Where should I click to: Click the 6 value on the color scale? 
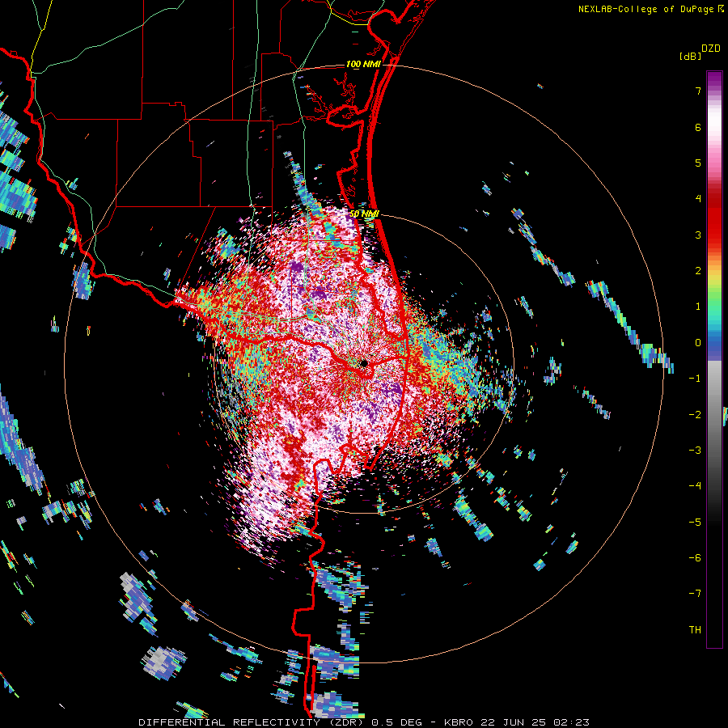click(x=698, y=127)
